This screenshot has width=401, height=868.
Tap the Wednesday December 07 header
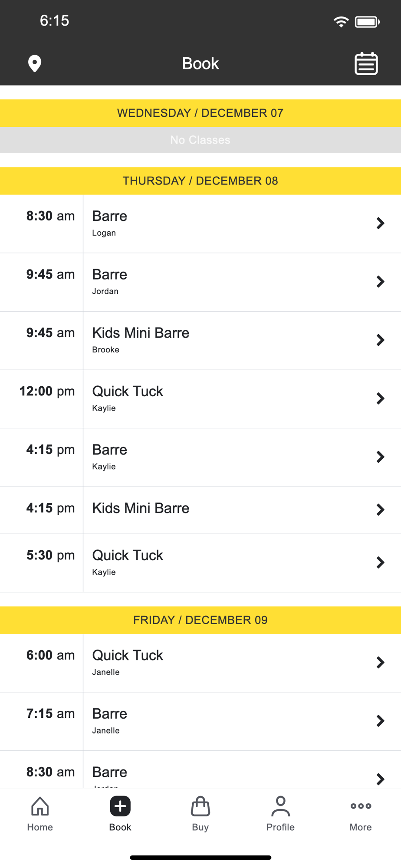(200, 113)
